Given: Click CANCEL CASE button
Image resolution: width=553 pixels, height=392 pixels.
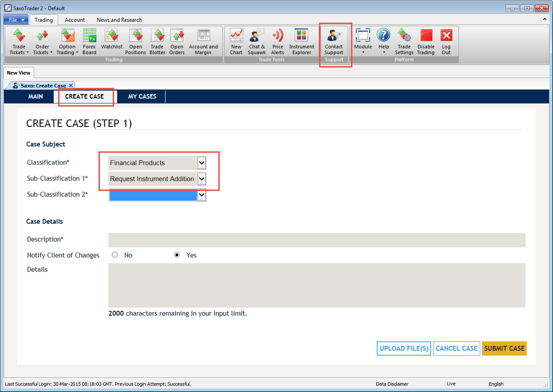Looking at the screenshot, I should pyautogui.click(x=456, y=348).
